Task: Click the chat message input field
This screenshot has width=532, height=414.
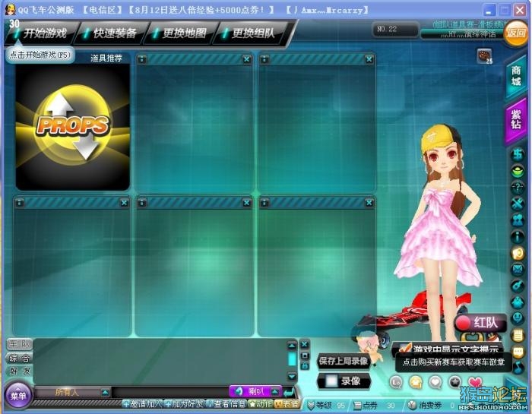Action: [170, 392]
